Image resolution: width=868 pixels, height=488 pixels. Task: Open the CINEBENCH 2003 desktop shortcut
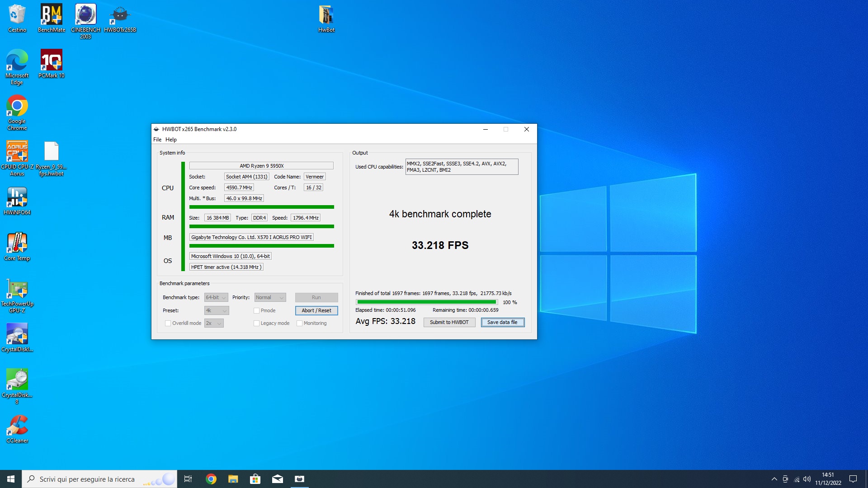click(85, 22)
